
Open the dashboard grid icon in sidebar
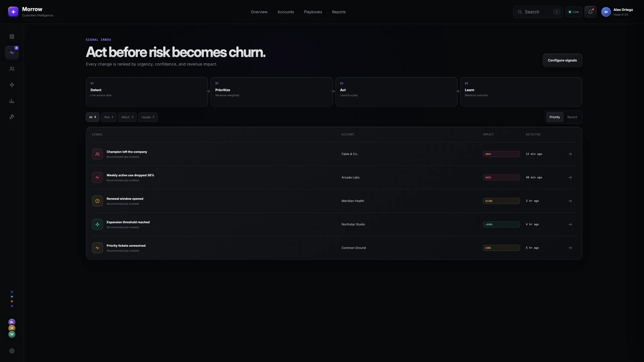pyautogui.click(x=12, y=37)
